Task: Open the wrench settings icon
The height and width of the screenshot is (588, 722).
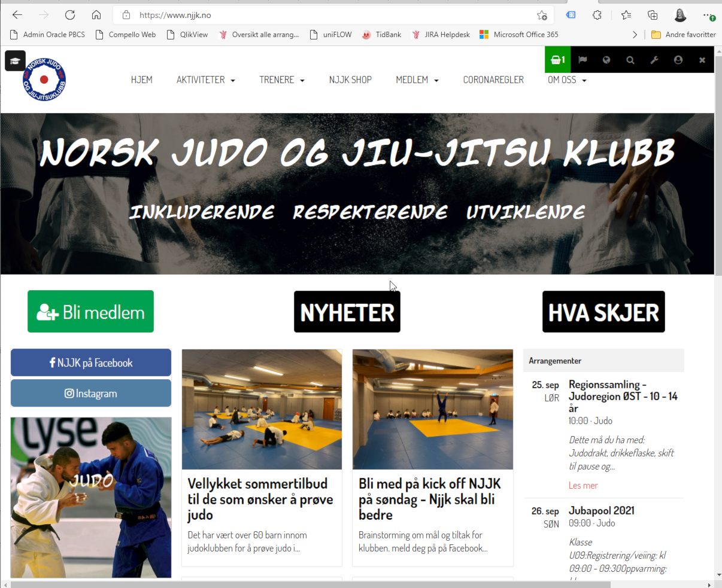Action: pos(654,60)
